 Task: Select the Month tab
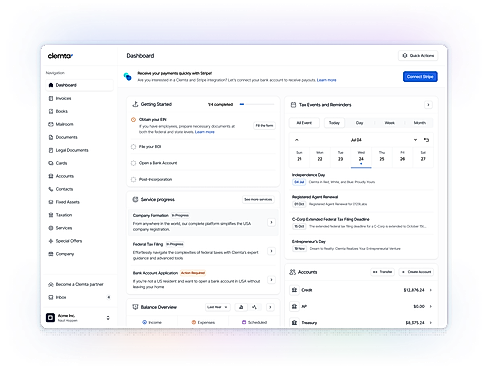click(420, 123)
